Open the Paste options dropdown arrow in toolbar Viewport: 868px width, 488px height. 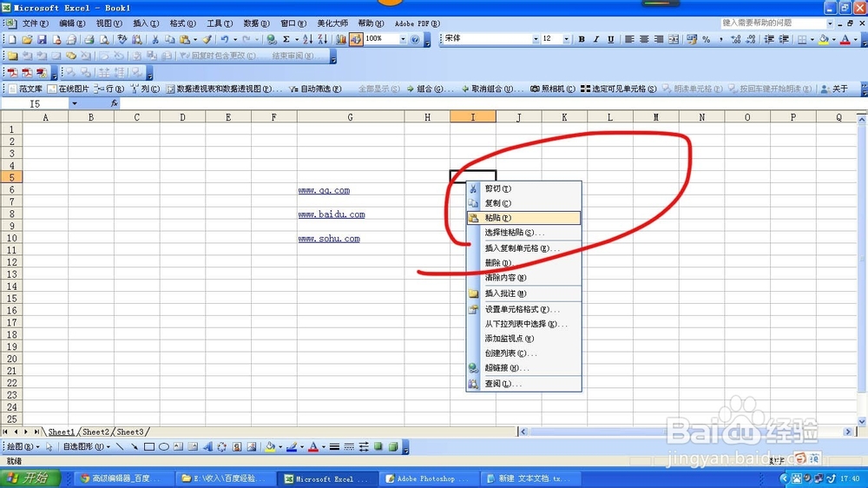click(x=195, y=39)
